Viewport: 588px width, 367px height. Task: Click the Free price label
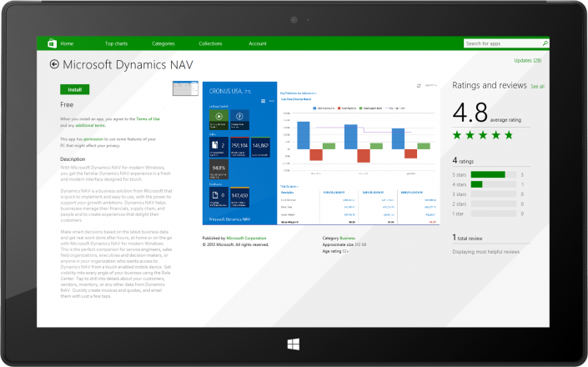(67, 104)
